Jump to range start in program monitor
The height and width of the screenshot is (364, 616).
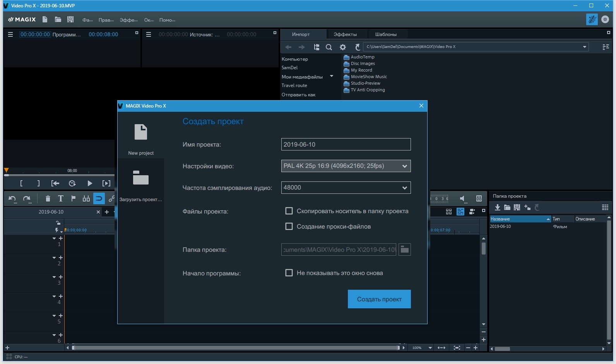pyautogui.click(x=55, y=183)
